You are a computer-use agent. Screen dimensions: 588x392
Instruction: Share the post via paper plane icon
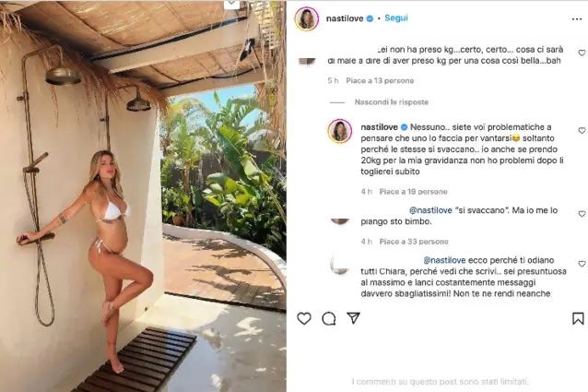[x=353, y=318]
